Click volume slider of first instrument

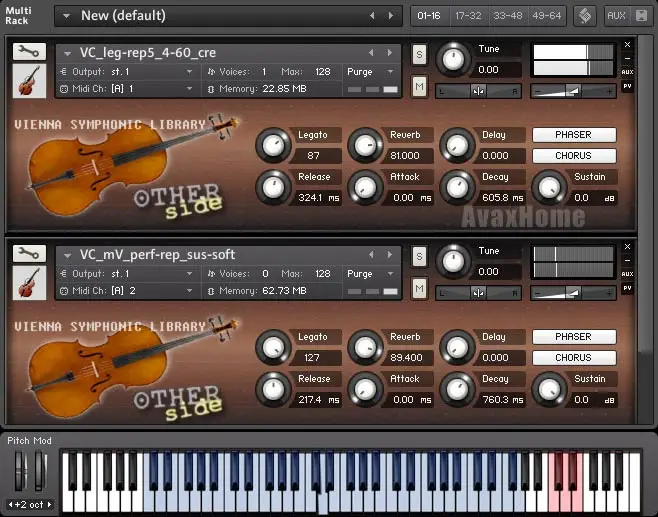(574, 91)
